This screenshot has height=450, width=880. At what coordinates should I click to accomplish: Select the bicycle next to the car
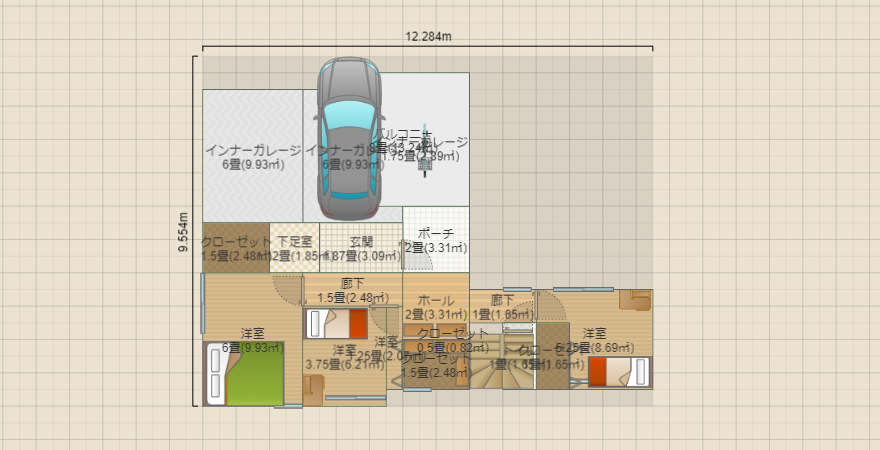coord(425,150)
